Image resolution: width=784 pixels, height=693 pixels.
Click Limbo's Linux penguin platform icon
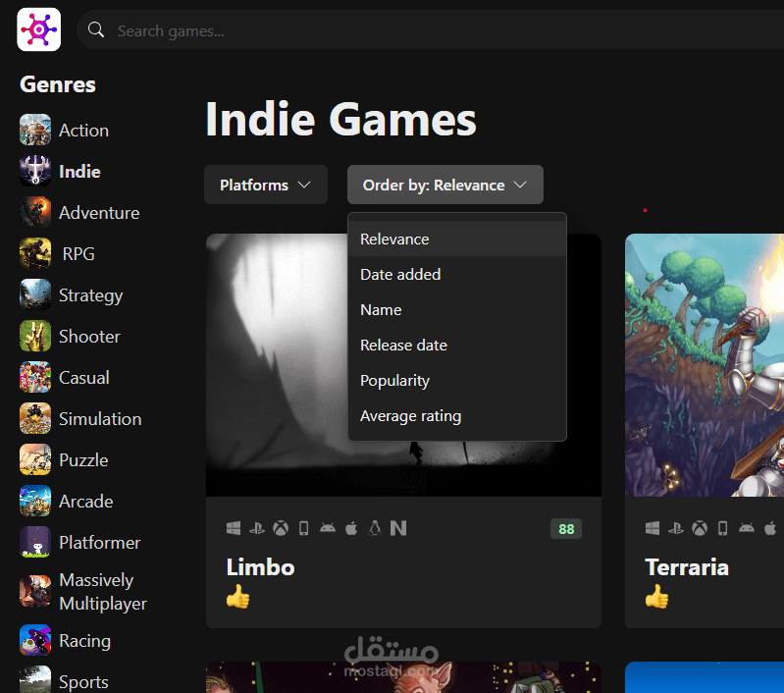click(375, 528)
